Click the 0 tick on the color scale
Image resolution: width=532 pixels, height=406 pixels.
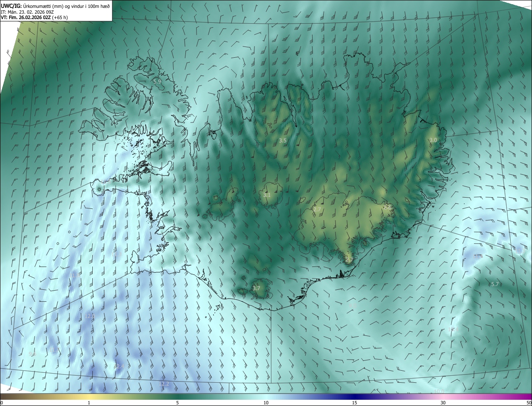[x=2, y=403]
